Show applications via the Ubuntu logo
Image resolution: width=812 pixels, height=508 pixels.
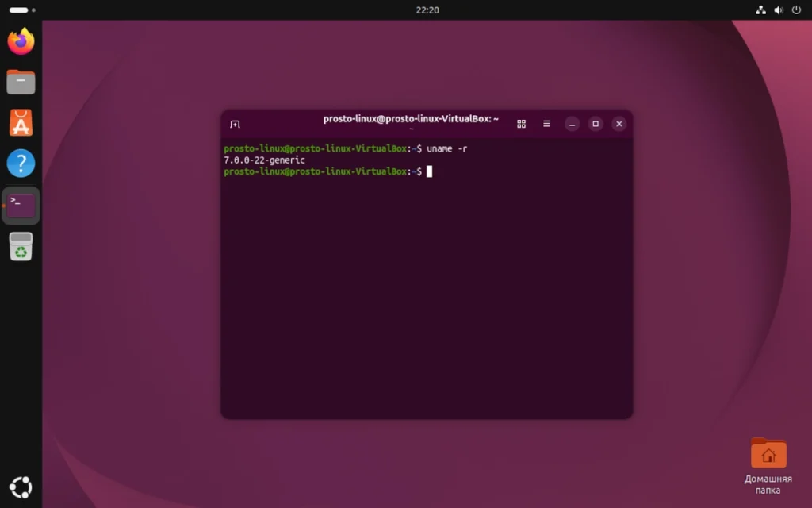tap(21, 487)
